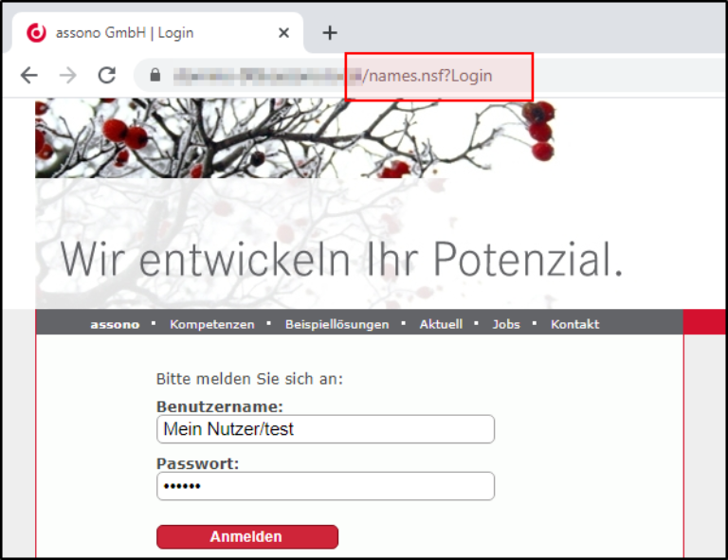Focus the Passwort input field
This screenshot has height=560, width=728.
coord(325,486)
